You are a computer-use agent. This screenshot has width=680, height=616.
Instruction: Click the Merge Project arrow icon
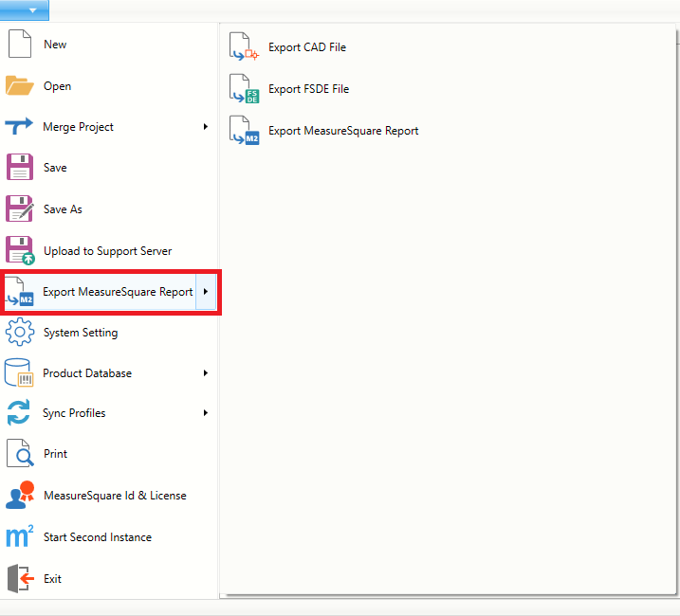[19, 126]
